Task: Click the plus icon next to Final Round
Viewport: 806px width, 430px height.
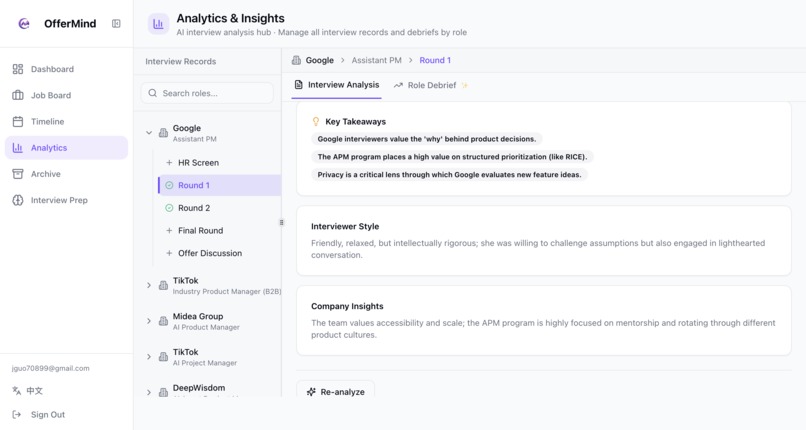Action: click(x=169, y=230)
